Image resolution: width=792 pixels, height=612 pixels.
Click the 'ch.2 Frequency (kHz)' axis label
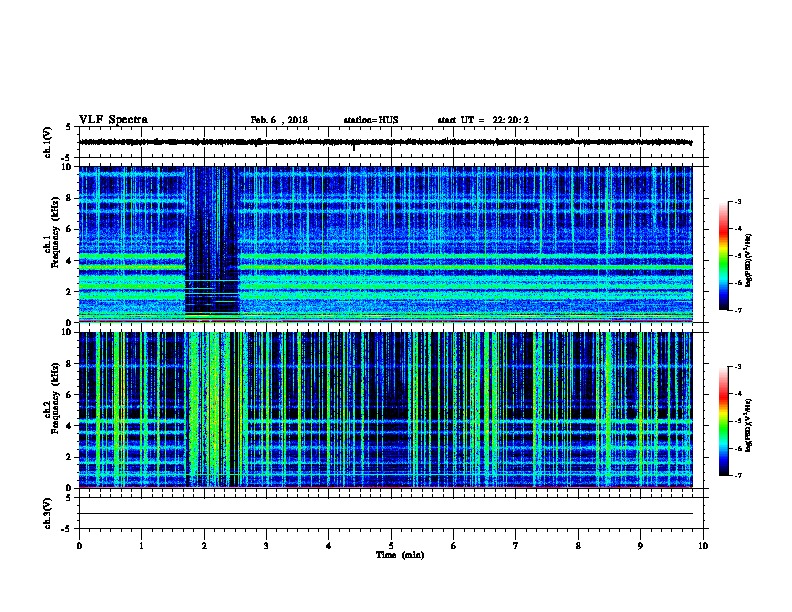click(52, 398)
